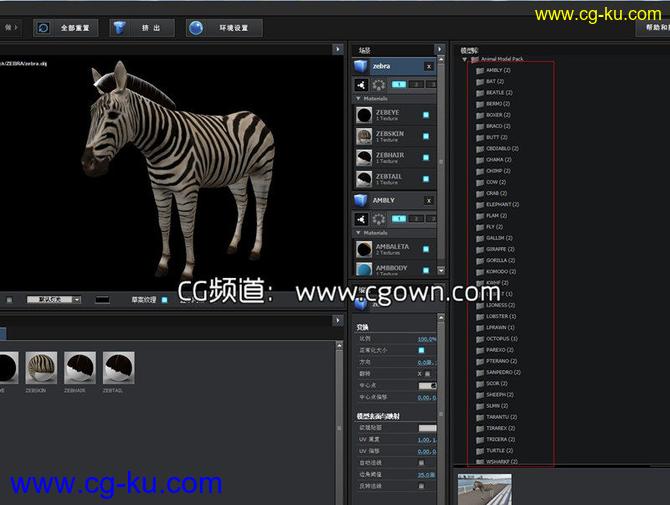
Task: Open the COW (2) folder
Action: point(491,182)
